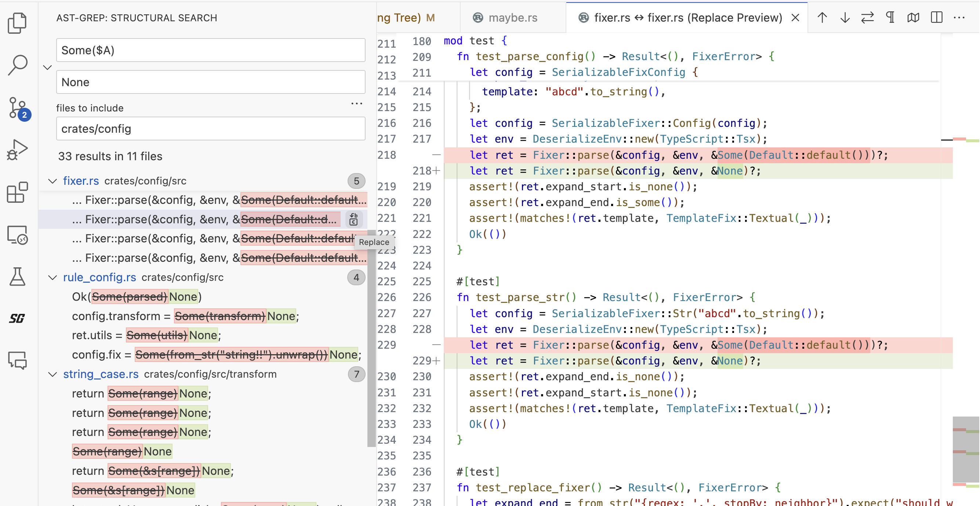The width and height of the screenshot is (980, 506).
Task: Collapse the rule_config.rs results group
Action: pyautogui.click(x=52, y=278)
